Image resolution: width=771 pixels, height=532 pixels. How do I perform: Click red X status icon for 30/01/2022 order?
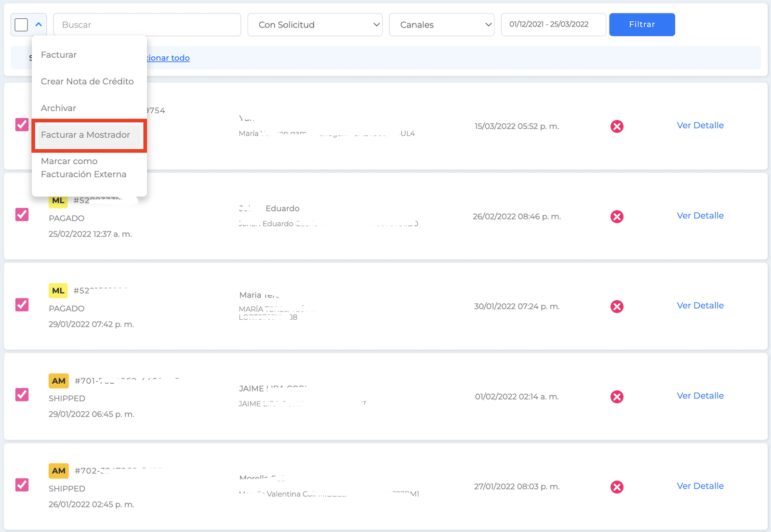pos(617,307)
